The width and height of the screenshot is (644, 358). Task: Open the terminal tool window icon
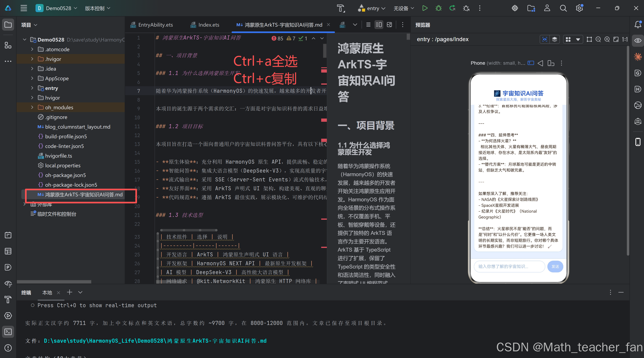click(8, 332)
